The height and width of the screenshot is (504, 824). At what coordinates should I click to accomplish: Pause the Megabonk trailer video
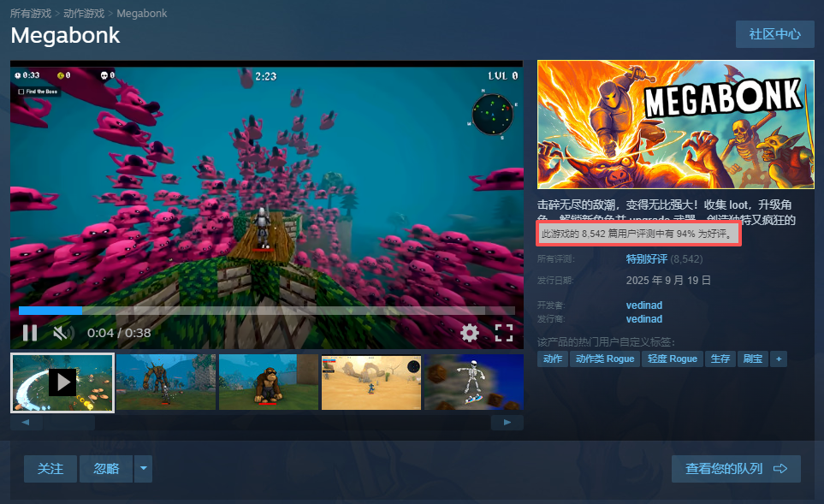(x=30, y=333)
